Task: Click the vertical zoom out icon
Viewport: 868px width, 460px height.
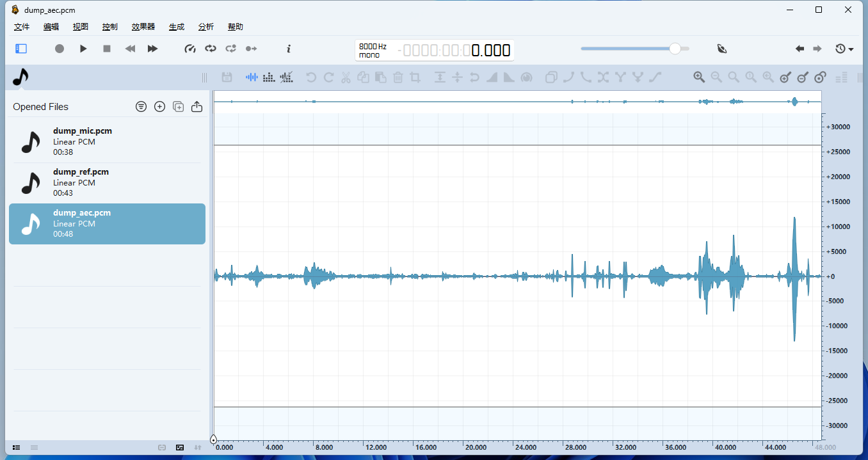Action: click(x=803, y=77)
